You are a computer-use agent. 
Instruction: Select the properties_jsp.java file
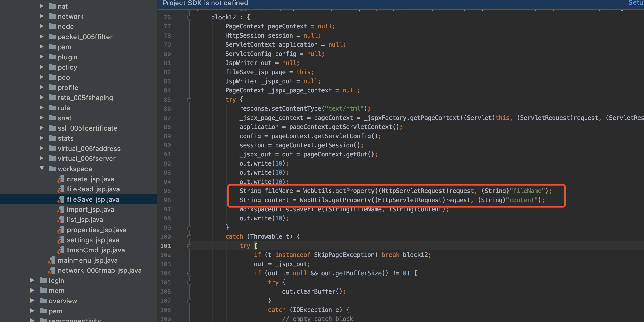click(96, 230)
